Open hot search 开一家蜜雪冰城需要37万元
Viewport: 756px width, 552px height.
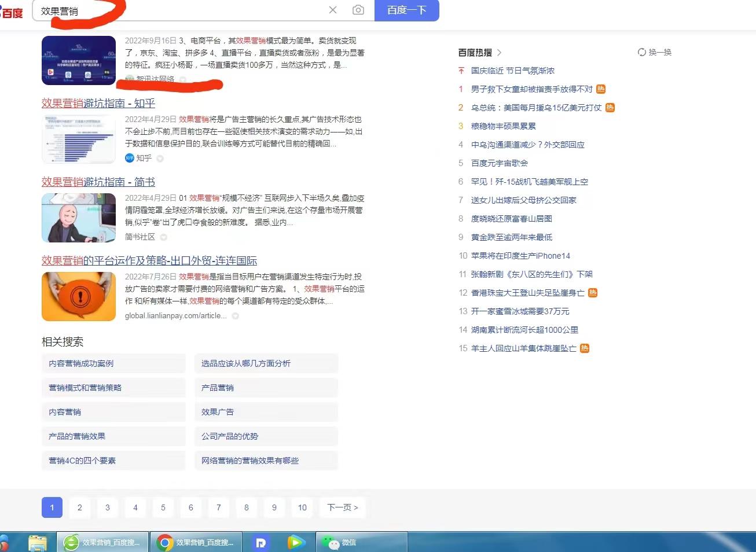(x=520, y=311)
